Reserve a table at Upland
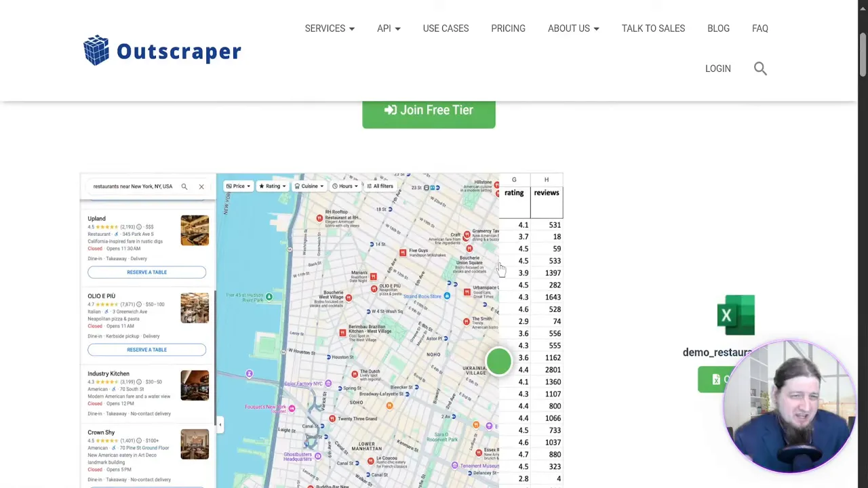 [x=146, y=272]
